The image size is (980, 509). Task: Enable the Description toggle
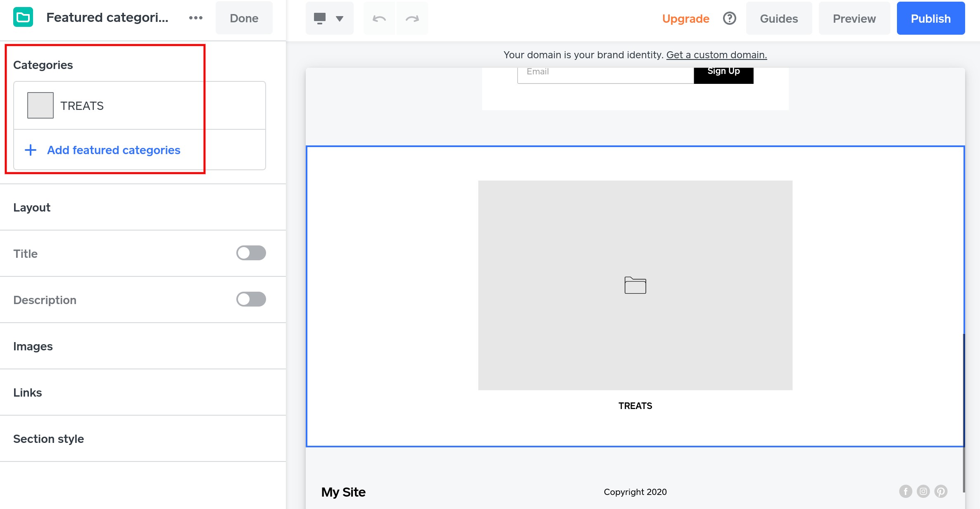251,300
